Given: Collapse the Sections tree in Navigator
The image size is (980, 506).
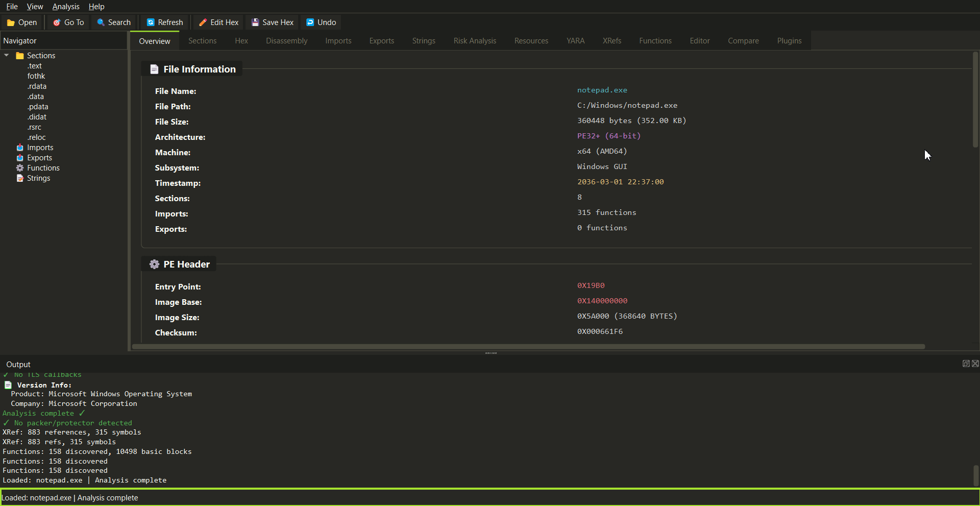Looking at the screenshot, I should (x=6, y=55).
